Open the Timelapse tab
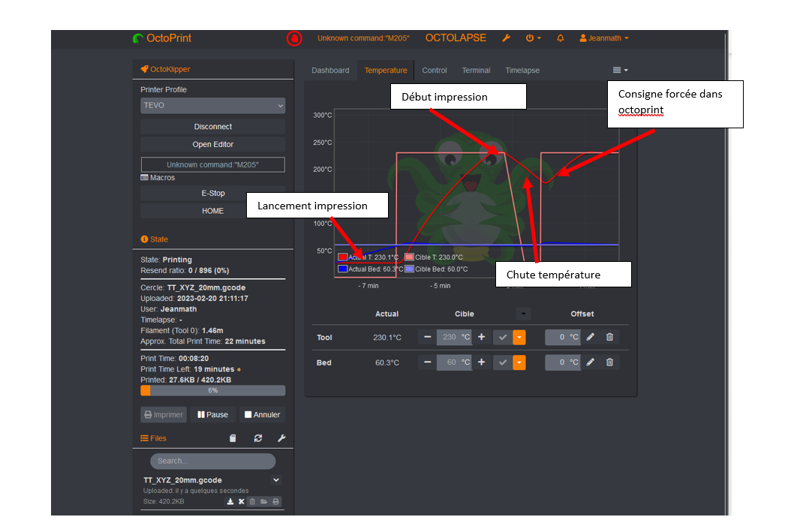This screenshot has width=785, height=532. point(522,70)
